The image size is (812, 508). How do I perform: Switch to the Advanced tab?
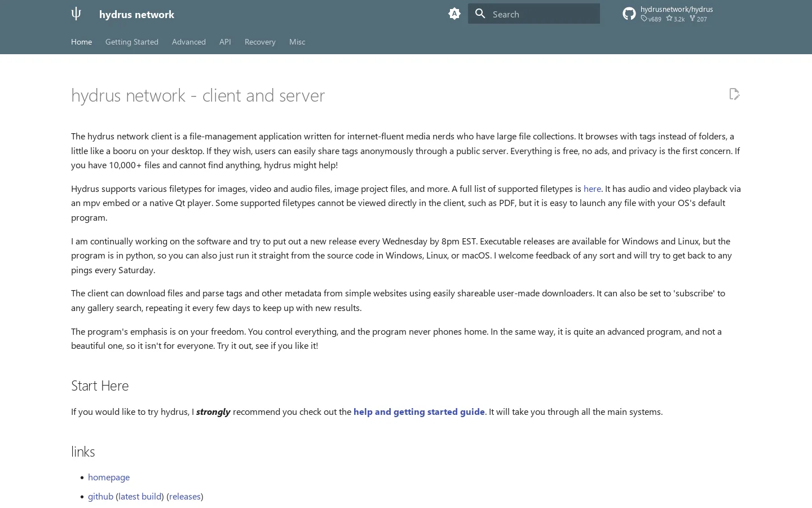click(189, 42)
